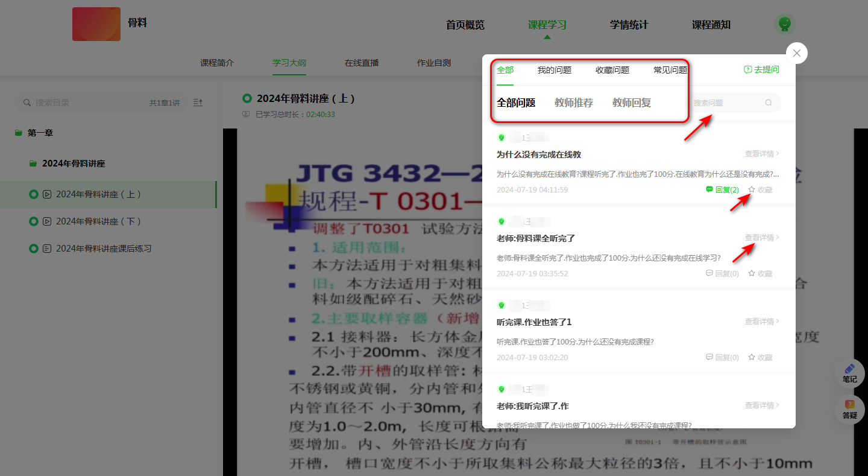Click the user avatar icon in header

[784, 24]
